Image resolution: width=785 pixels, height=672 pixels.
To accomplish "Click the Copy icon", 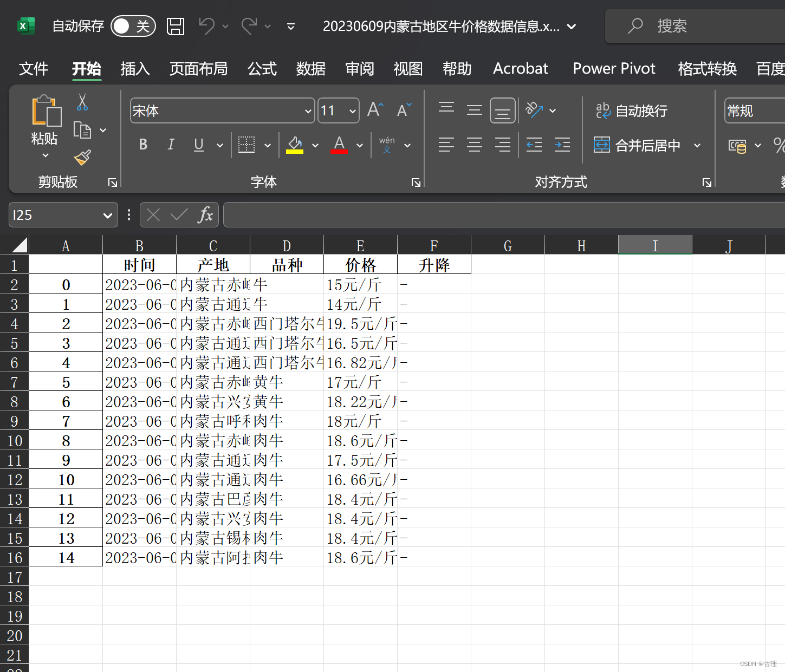I will (x=82, y=130).
